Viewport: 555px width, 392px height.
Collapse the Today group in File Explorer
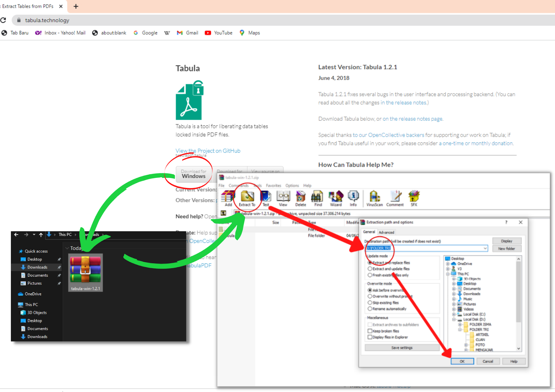pos(67,248)
